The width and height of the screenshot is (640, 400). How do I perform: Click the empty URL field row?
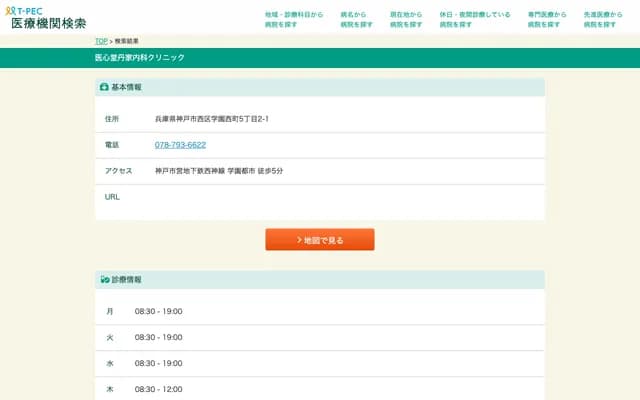320,197
